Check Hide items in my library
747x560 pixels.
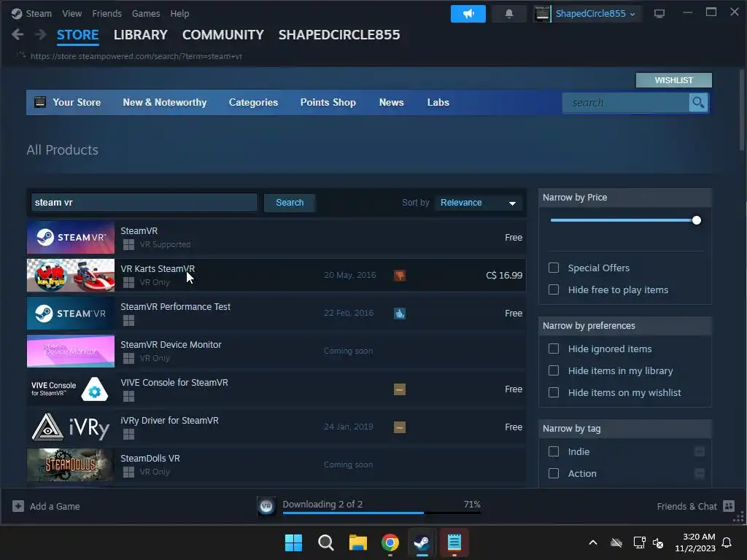[x=554, y=370]
